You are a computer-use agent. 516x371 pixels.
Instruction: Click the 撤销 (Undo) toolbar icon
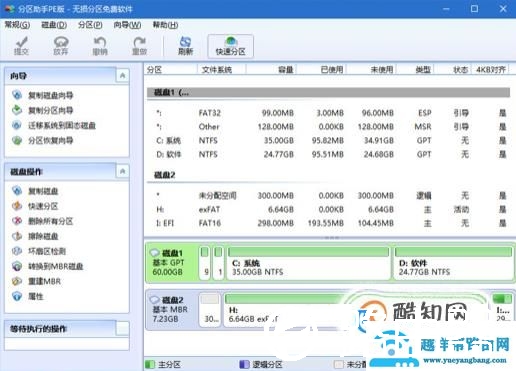[100, 46]
